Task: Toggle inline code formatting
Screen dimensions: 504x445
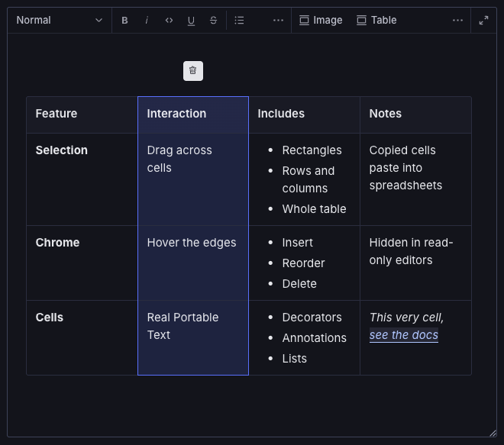Action: coord(169,21)
